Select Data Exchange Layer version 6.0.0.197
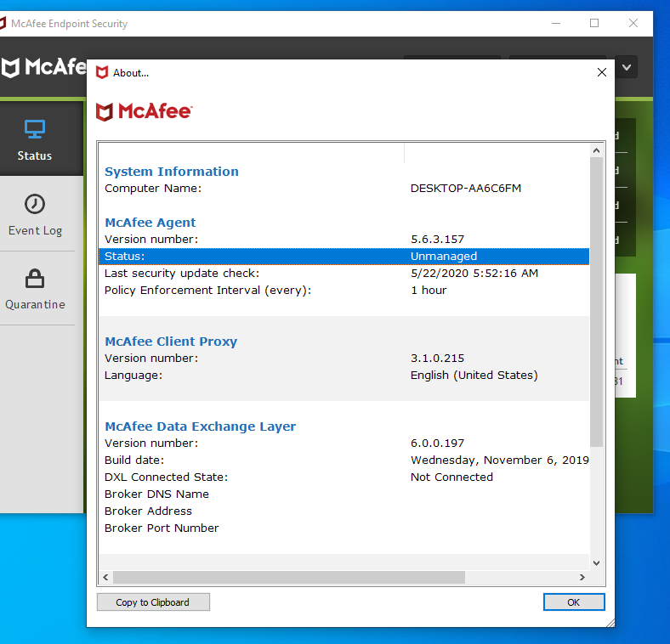 pyautogui.click(x=344, y=443)
